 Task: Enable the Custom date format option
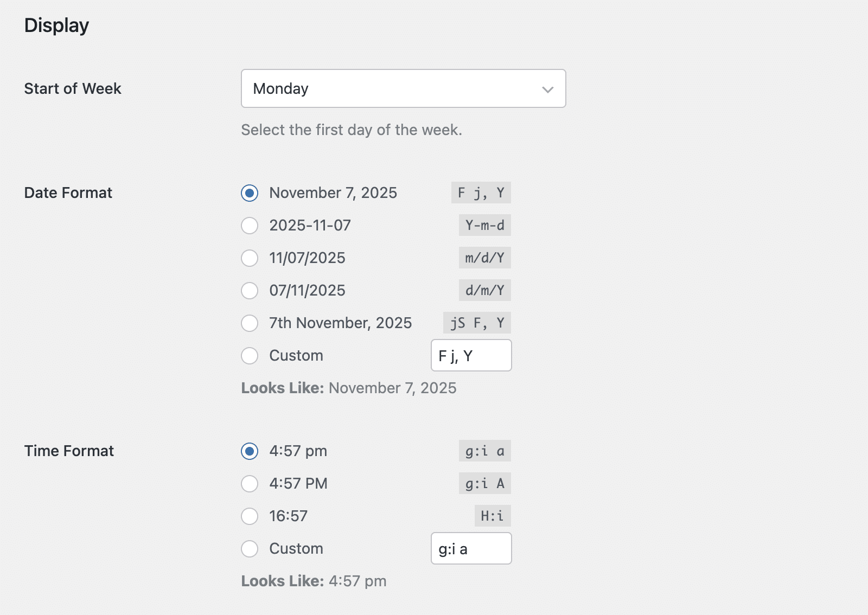(x=249, y=355)
